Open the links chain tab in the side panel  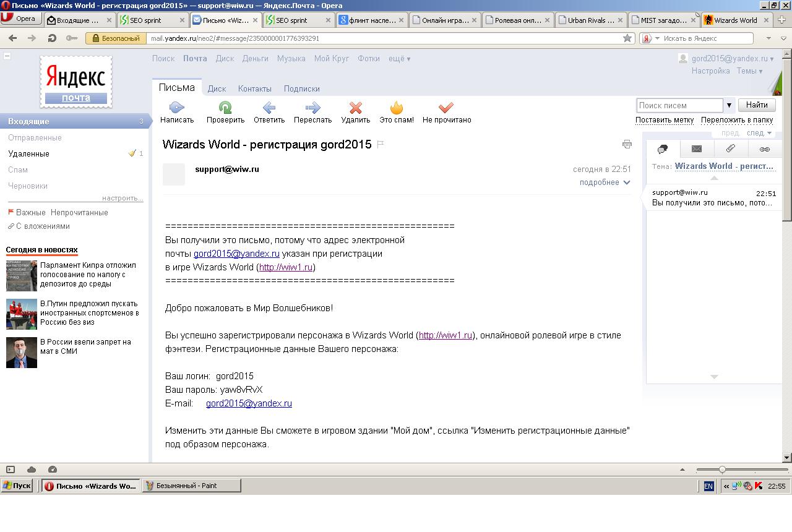pyautogui.click(x=765, y=149)
